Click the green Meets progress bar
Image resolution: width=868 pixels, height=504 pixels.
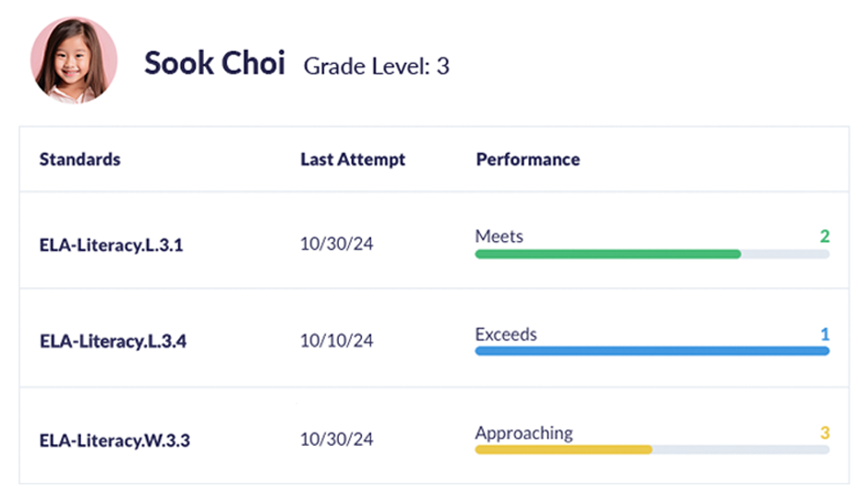[652, 255]
